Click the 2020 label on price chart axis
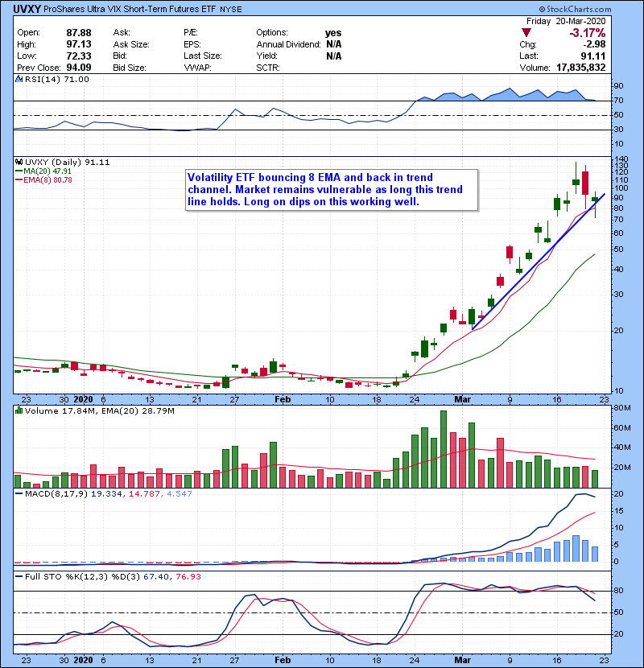 pos(83,400)
